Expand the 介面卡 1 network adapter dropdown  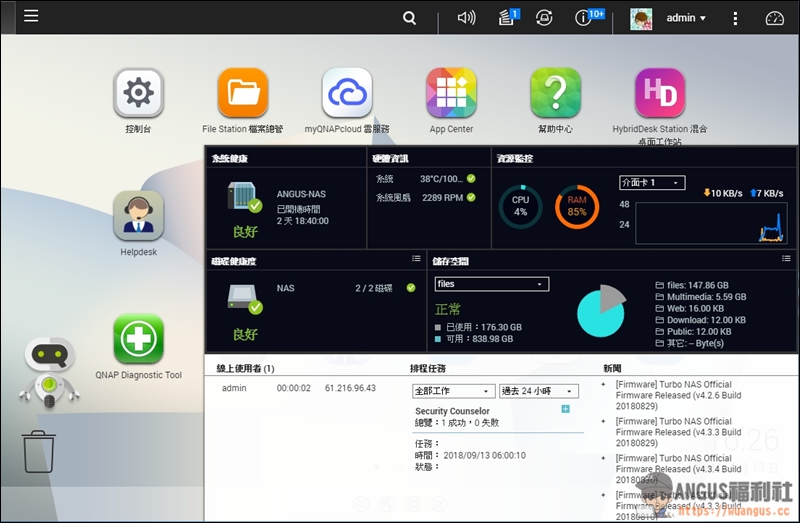(x=651, y=183)
